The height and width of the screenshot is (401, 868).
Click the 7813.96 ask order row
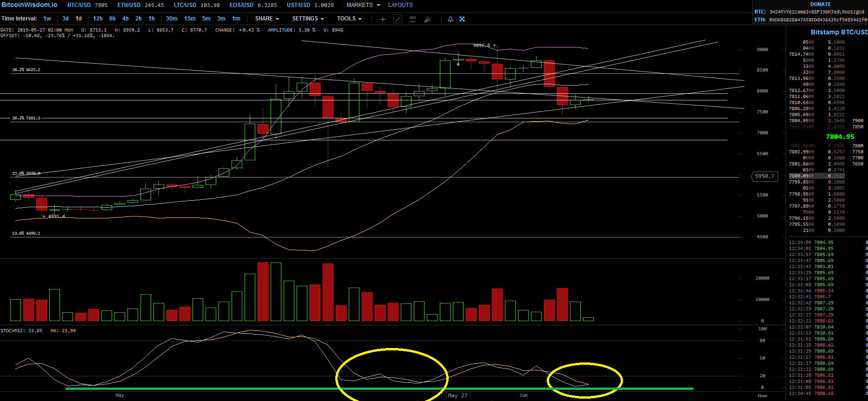(817, 79)
